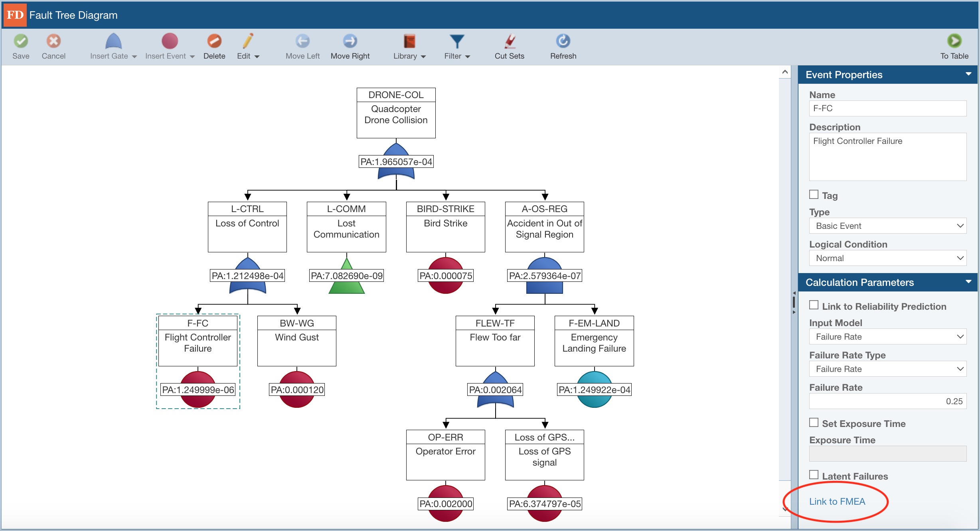Screen dimensions: 980x531
Task: Click the Cancel icon
Action: 53,41
